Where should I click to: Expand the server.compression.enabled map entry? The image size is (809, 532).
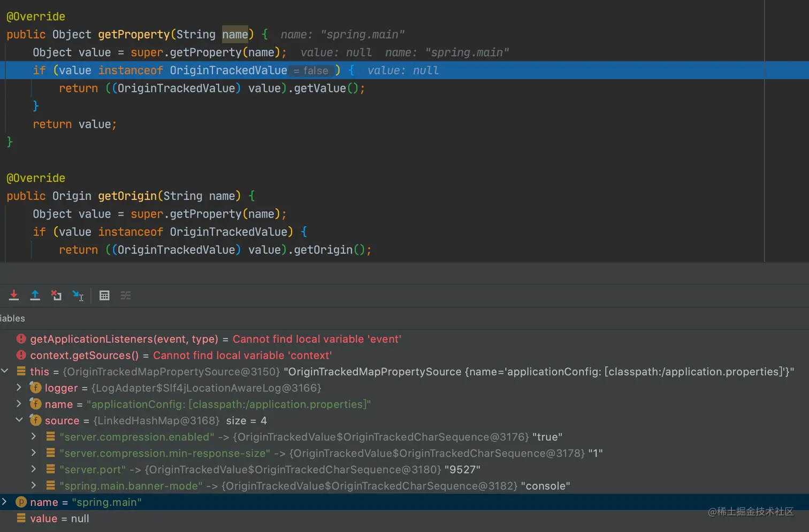[x=34, y=436]
